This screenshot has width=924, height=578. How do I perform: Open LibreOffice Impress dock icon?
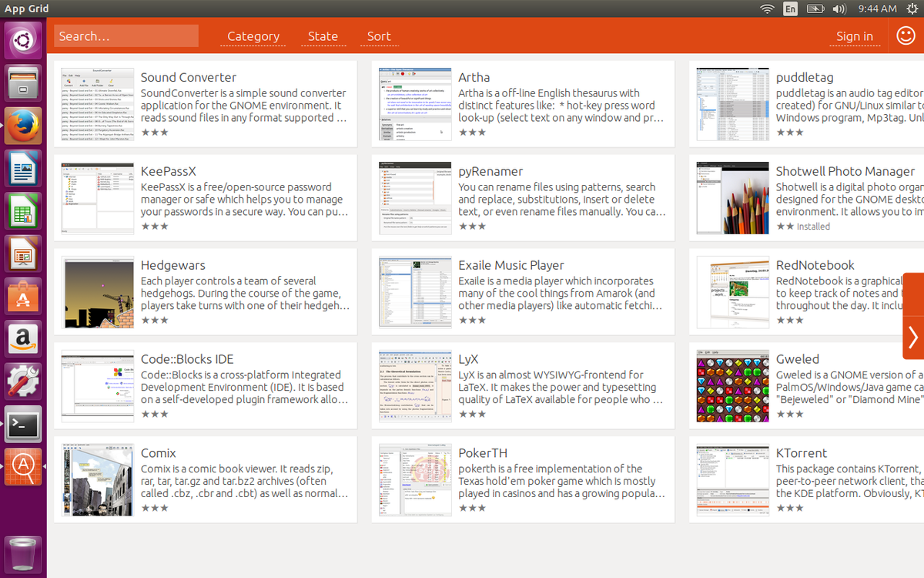(x=23, y=253)
